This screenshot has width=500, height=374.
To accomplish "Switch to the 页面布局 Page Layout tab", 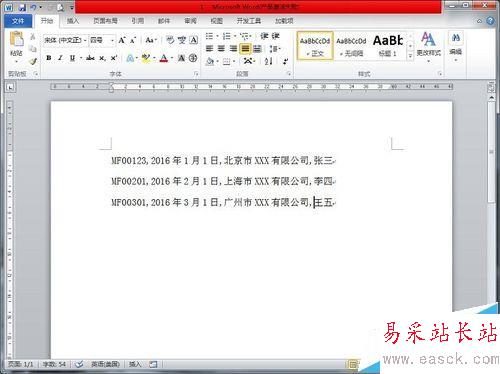I will [x=105, y=21].
